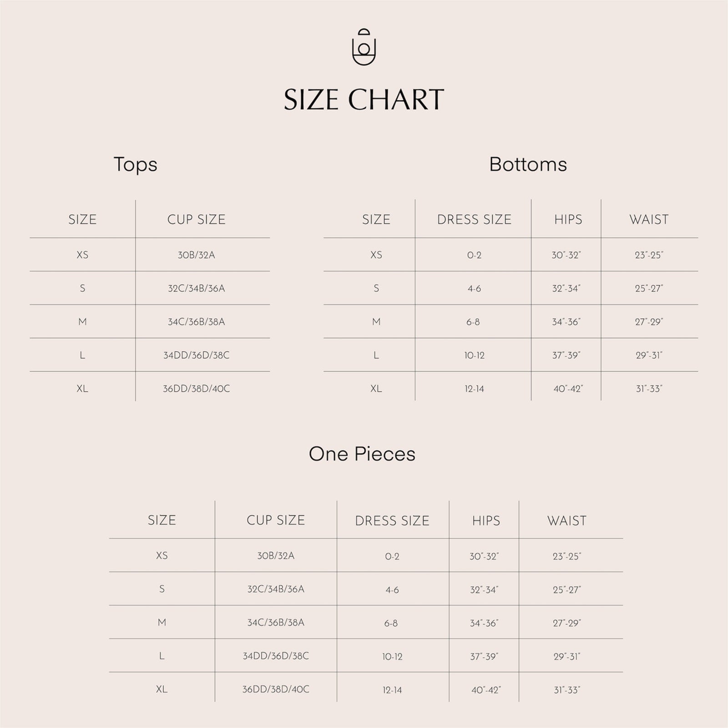Click the 34DD/36D/38C cell in Tops
This screenshot has width=728, height=728.
tap(197, 355)
